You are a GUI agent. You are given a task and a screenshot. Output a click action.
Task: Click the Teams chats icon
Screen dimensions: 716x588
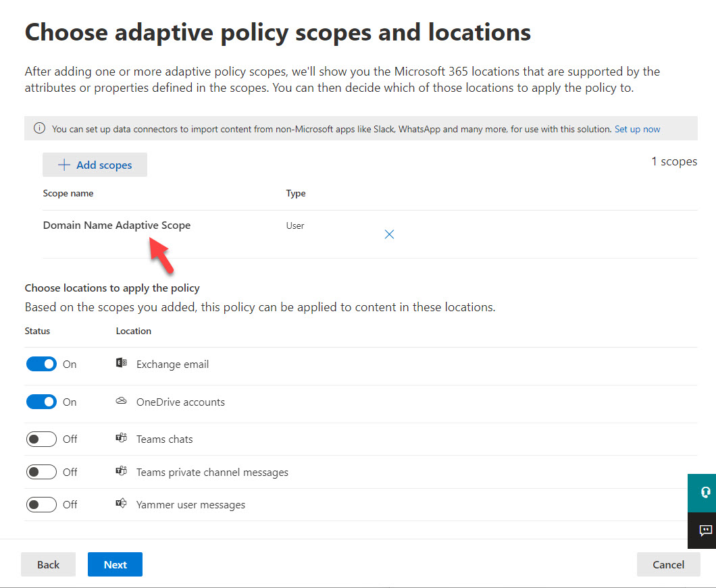pyautogui.click(x=122, y=437)
